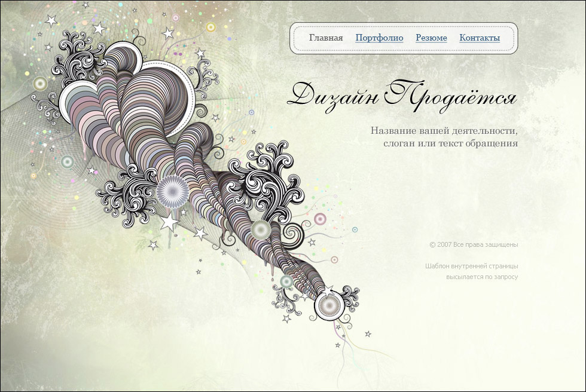Image resolution: width=586 pixels, height=392 pixels.
Task: Click the text 'высылается по запросу'
Action: pyautogui.click(x=482, y=277)
